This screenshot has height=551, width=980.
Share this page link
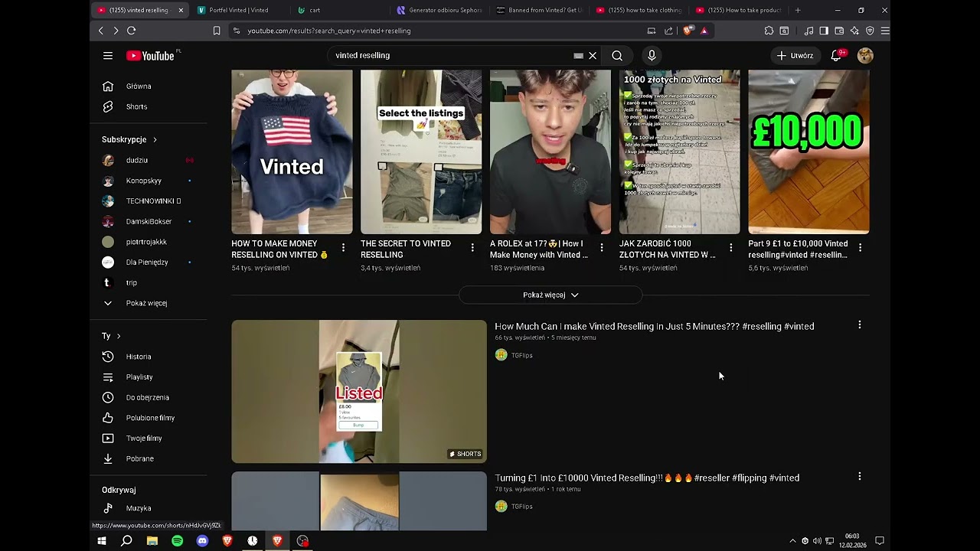(x=668, y=31)
